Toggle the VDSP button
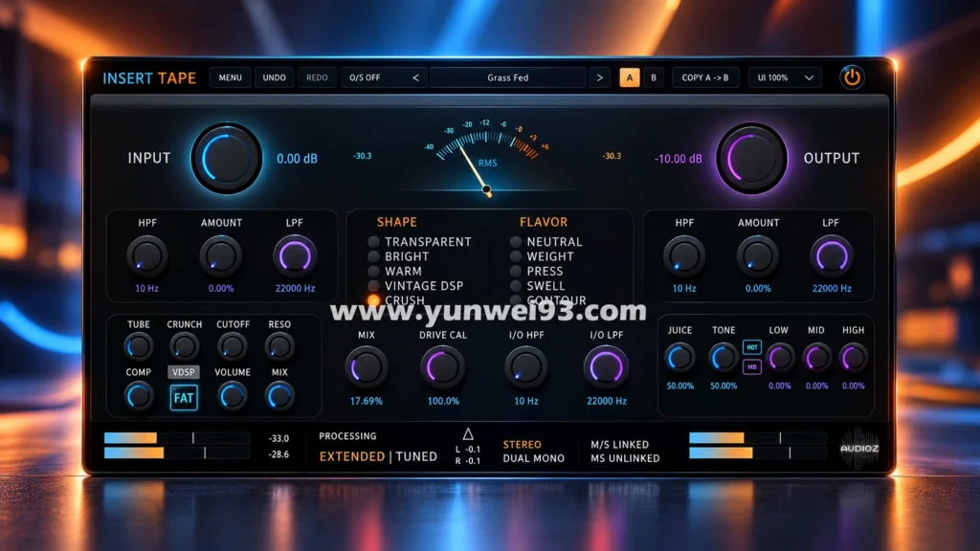 pos(184,372)
